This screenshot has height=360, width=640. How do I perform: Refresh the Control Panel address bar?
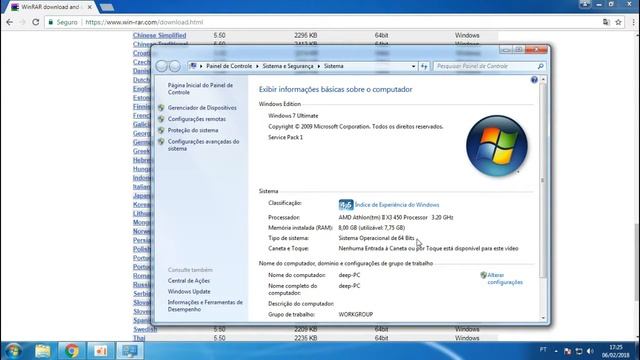click(x=424, y=66)
